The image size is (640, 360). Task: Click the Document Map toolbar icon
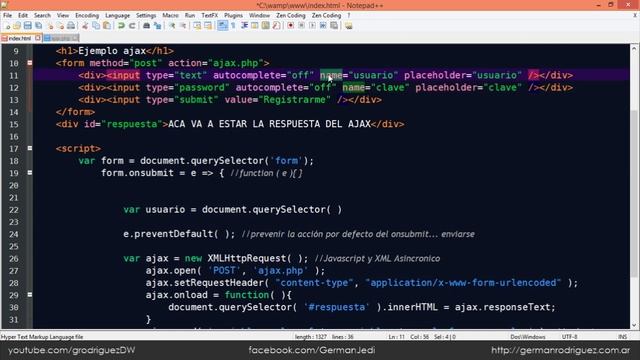265,26
